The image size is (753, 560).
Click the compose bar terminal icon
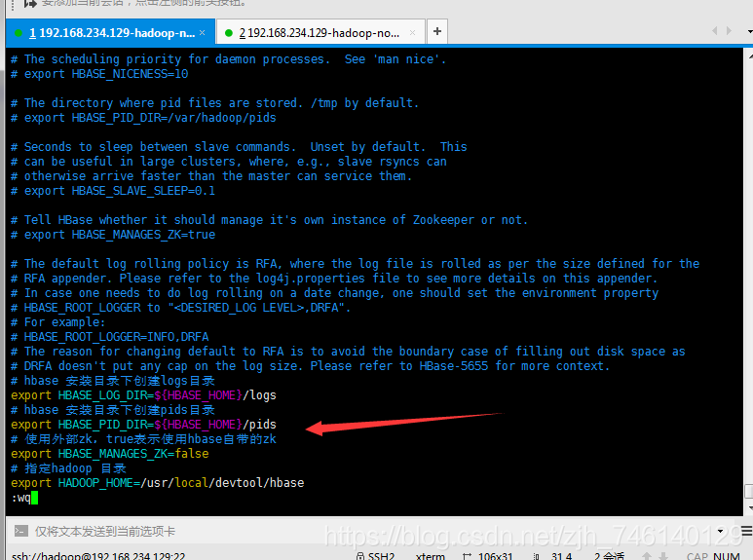pos(21,531)
